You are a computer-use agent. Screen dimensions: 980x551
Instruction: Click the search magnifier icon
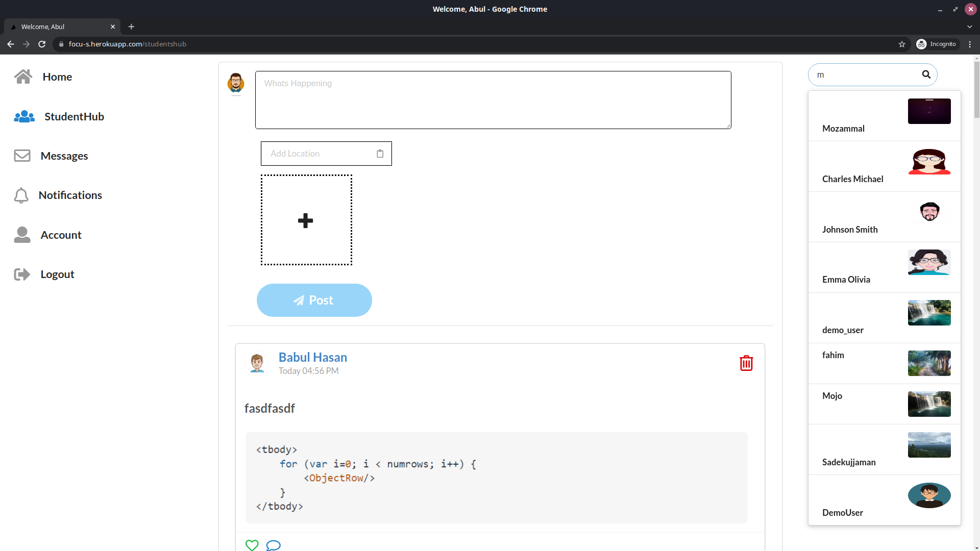[926, 74]
